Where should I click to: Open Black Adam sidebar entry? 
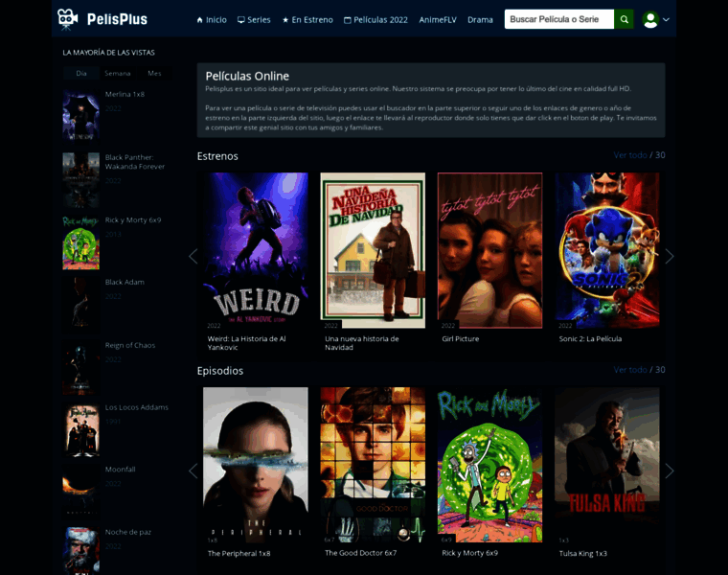point(125,283)
